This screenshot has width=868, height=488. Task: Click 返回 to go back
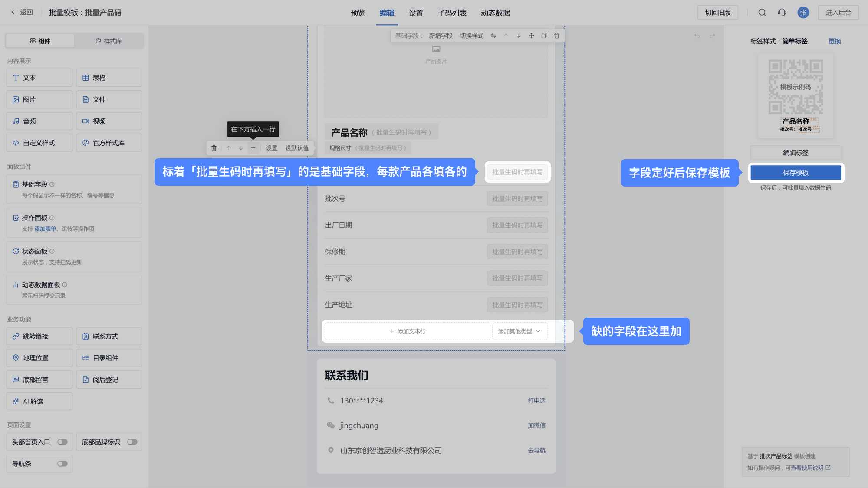[22, 12]
